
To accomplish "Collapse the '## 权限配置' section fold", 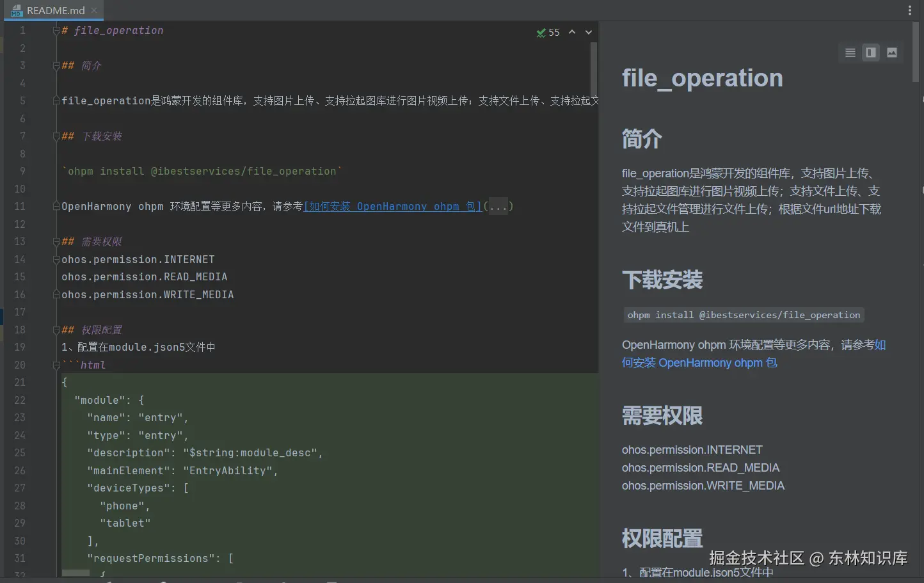I will (56, 330).
